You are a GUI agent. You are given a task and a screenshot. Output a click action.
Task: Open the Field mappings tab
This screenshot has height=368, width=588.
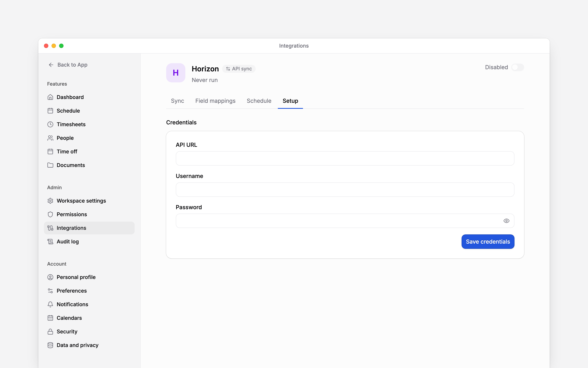pyautogui.click(x=215, y=101)
